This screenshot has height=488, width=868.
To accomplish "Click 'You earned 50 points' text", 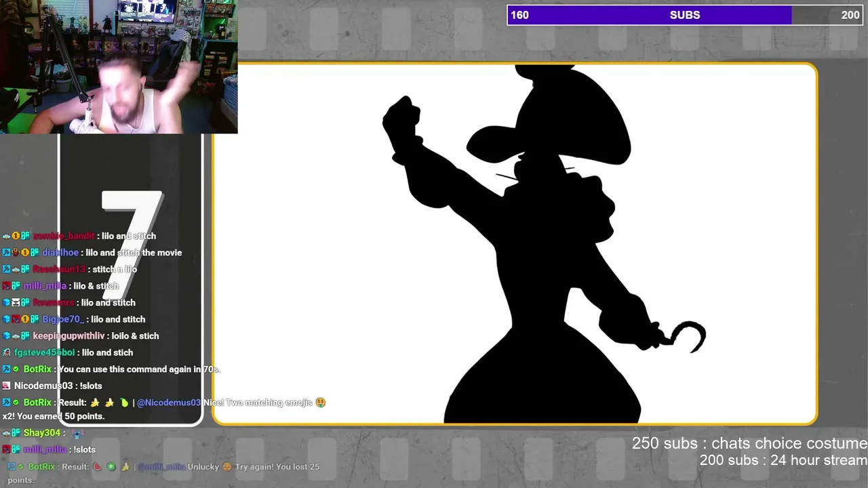I will [x=60, y=416].
